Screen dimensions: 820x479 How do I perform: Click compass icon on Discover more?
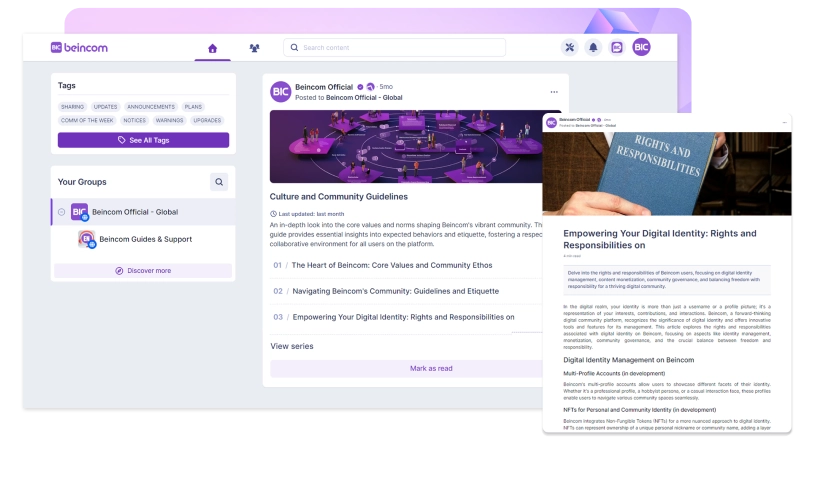[119, 270]
